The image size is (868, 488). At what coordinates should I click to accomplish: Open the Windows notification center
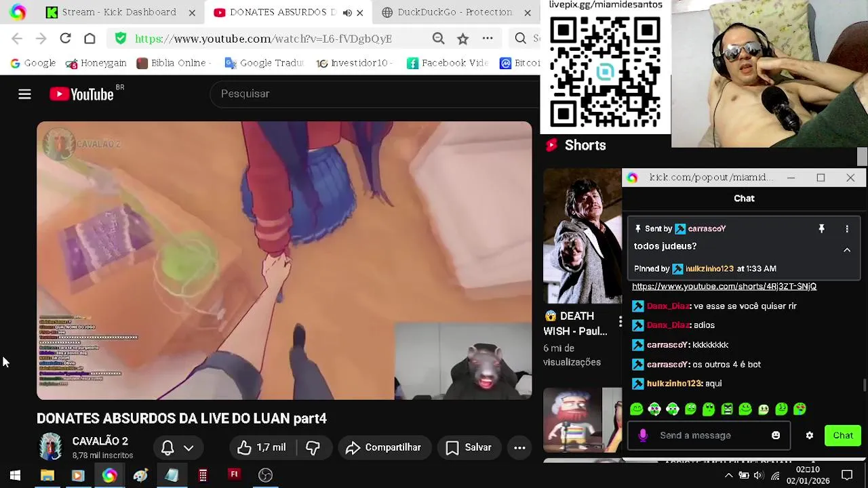tap(847, 476)
